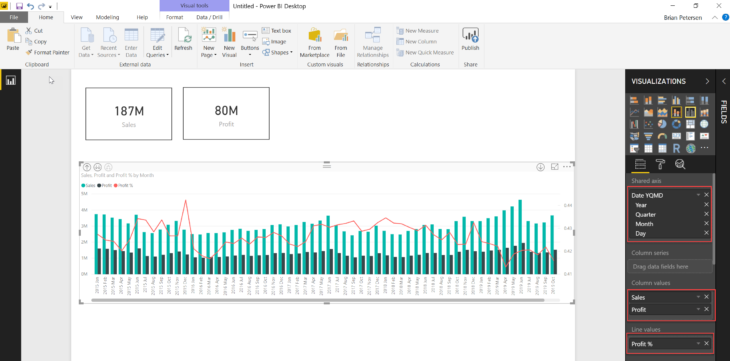Remove Sales field from Column values
The image size is (730, 361).
point(706,297)
